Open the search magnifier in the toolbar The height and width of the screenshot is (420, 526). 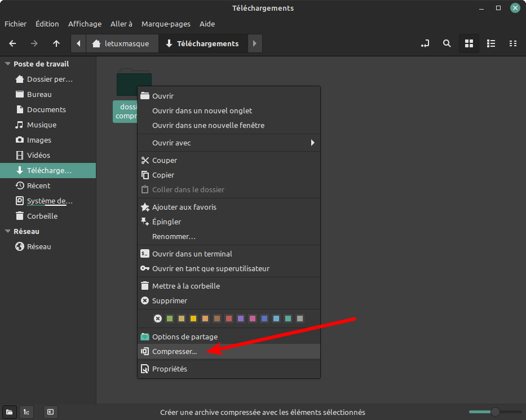(447, 43)
